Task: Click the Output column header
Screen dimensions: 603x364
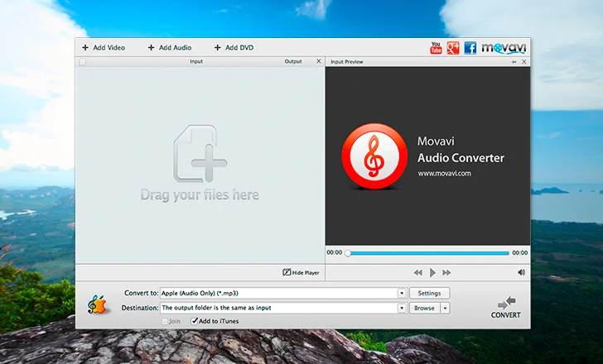Action: [293, 61]
